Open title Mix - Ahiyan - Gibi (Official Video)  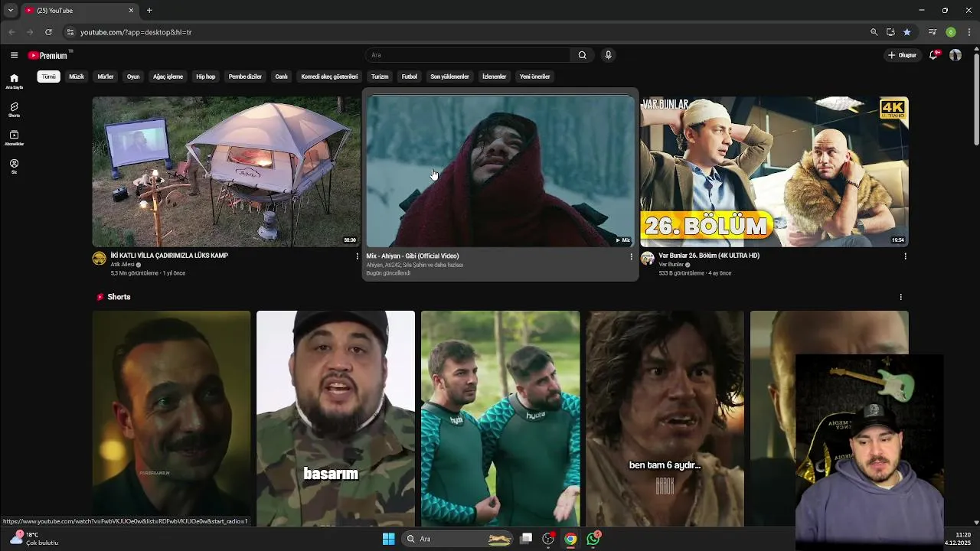[x=413, y=256]
